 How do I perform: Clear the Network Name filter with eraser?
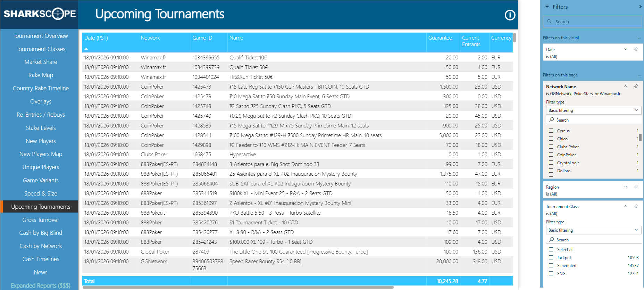pos(636,86)
